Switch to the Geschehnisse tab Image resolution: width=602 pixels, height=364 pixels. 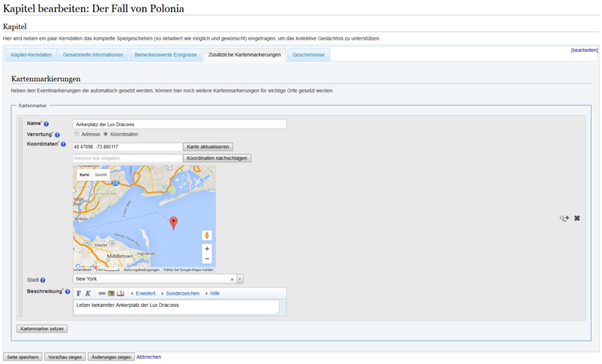pos(308,55)
